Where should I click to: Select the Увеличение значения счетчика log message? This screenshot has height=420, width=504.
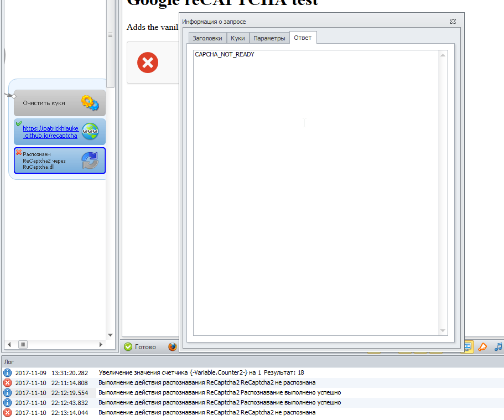(x=201, y=373)
